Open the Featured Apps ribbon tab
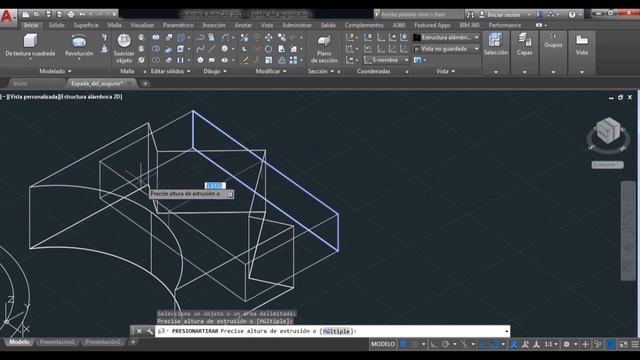Screen dimensions: 640x360 point(432,25)
